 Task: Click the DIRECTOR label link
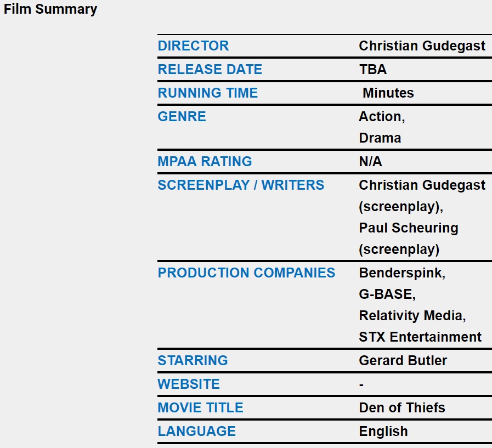click(193, 46)
